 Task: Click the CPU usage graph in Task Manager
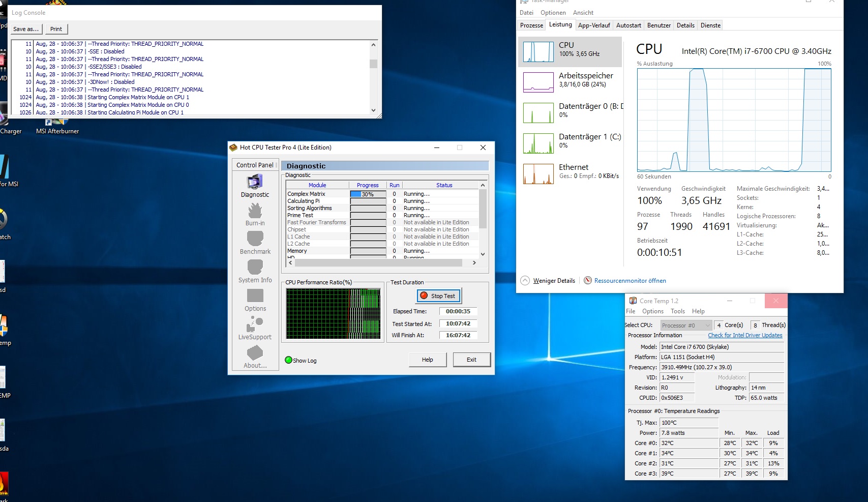click(x=734, y=120)
